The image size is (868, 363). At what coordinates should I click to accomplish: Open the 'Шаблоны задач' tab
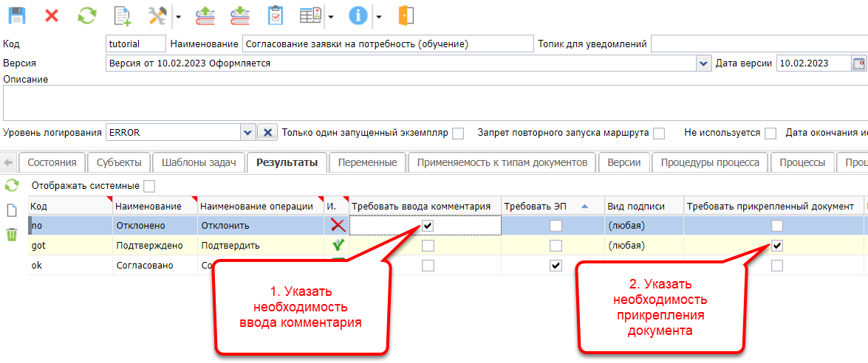tap(198, 162)
